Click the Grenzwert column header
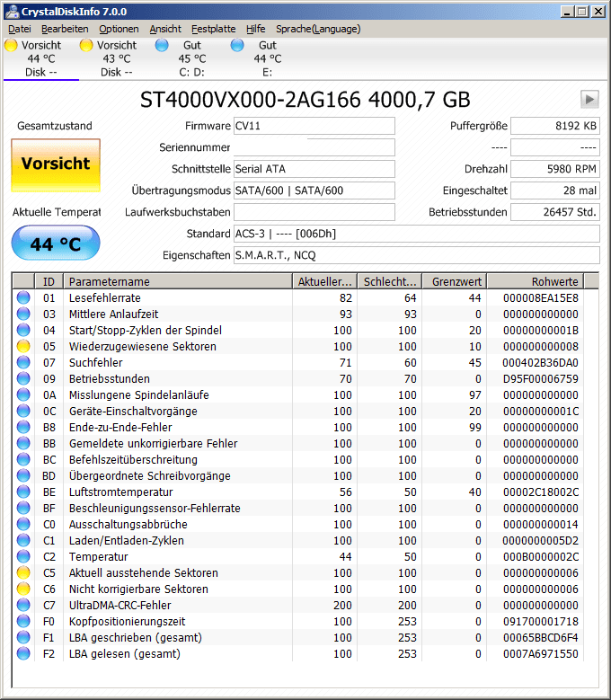The width and height of the screenshot is (611, 700). 455,281
